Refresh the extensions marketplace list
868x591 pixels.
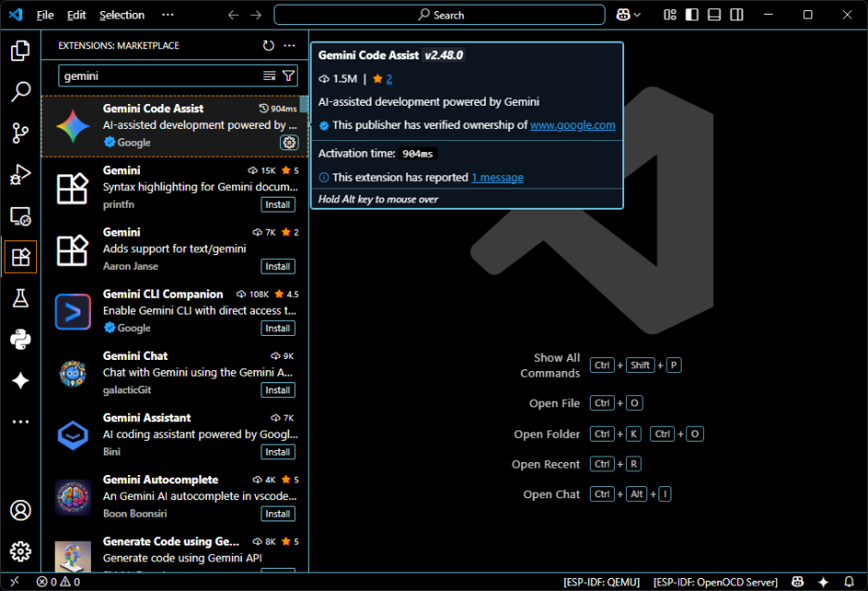269,45
